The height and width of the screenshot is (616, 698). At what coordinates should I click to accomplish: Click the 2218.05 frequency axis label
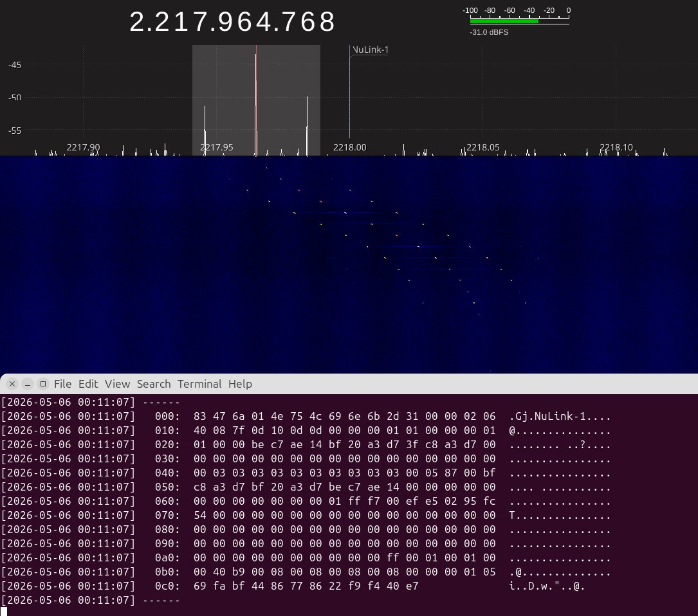[x=483, y=147]
